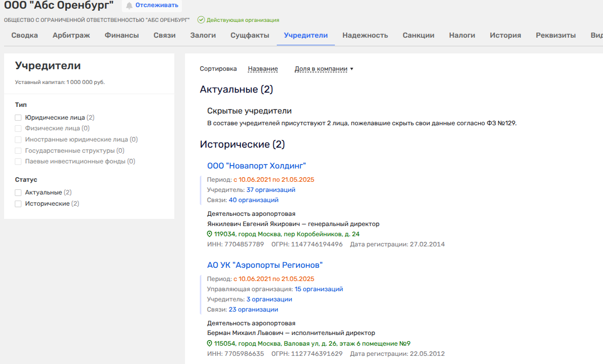Image resolution: width=603 pixels, height=364 pixels.
Task: Check the Юридические лица checkbox
Action: 18,118
